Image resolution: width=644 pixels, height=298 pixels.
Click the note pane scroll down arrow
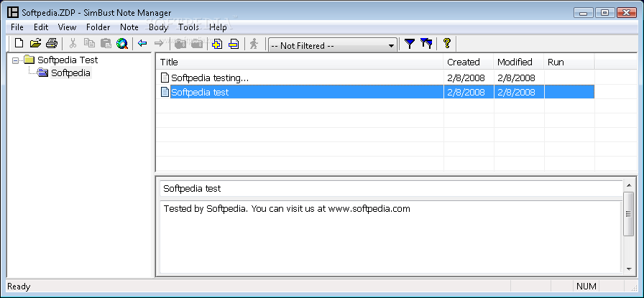(628, 269)
